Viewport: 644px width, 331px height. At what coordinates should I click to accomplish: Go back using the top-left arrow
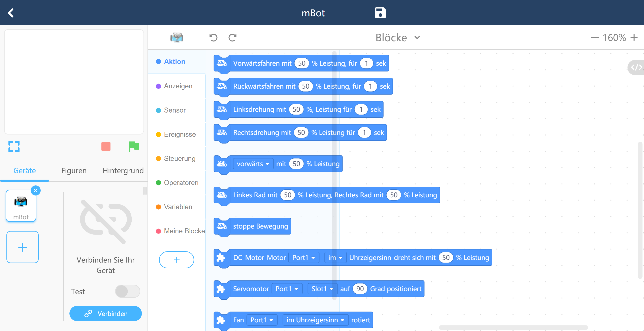(11, 13)
